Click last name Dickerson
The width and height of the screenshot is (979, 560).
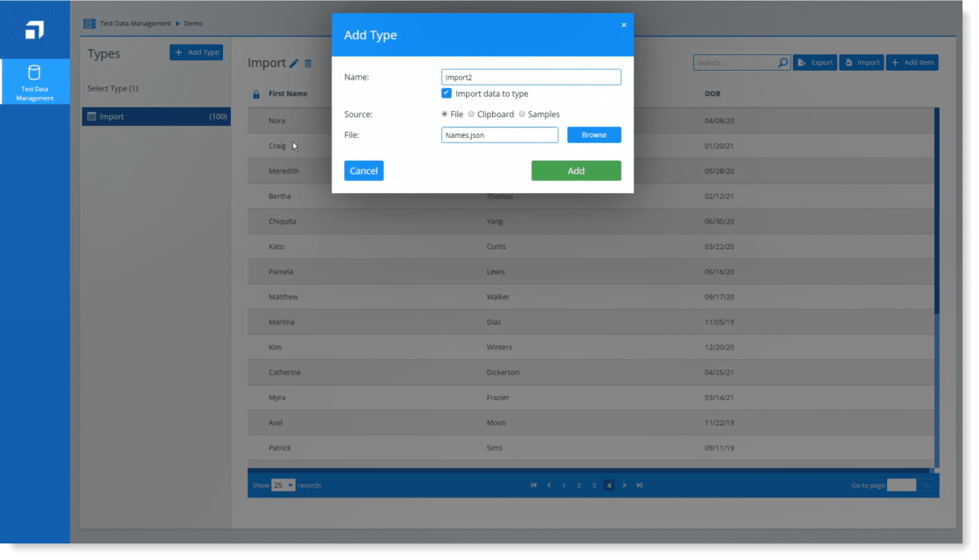click(503, 373)
